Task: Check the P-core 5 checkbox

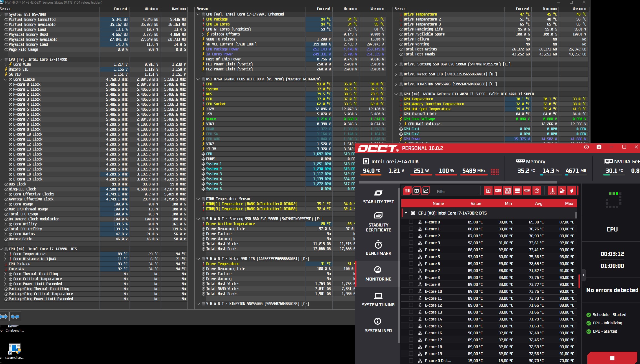Action: point(411,256)
